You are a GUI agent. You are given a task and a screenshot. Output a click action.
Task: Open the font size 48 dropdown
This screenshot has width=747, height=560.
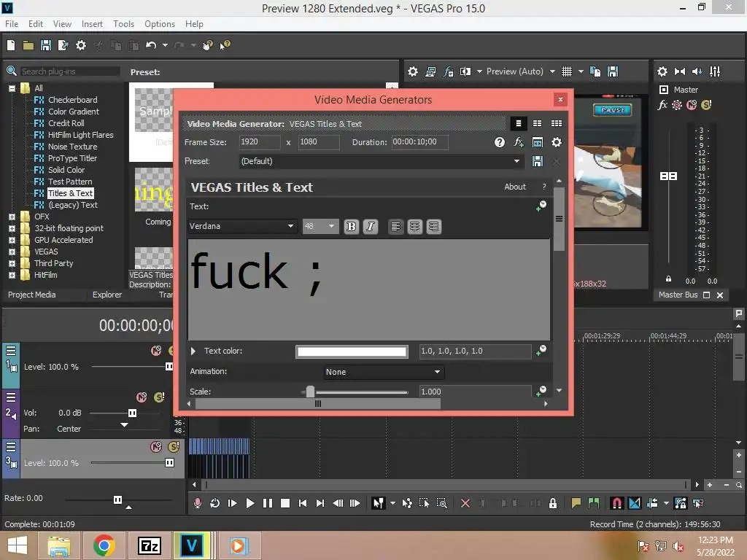(320, 226)
